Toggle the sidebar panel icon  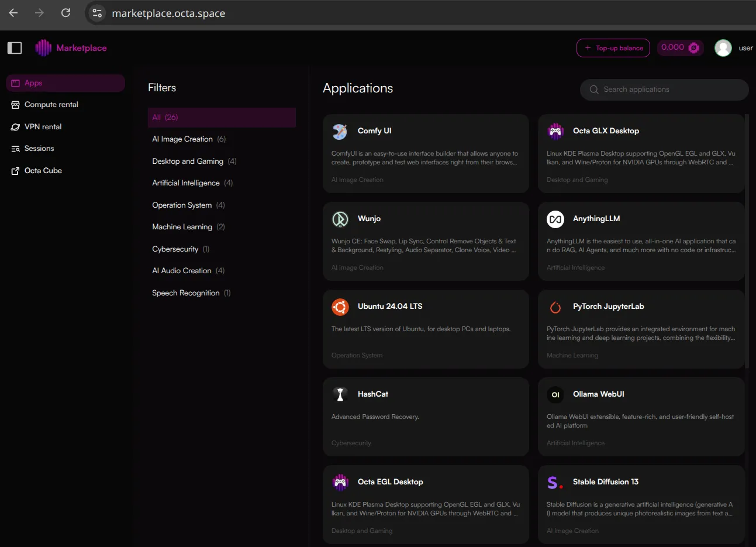(x=15, y=48)
